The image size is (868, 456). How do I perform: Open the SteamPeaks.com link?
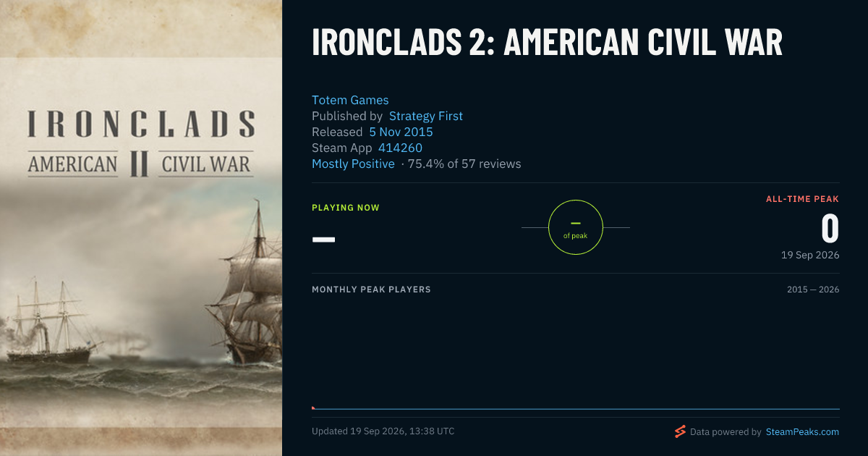pos(802,431)
